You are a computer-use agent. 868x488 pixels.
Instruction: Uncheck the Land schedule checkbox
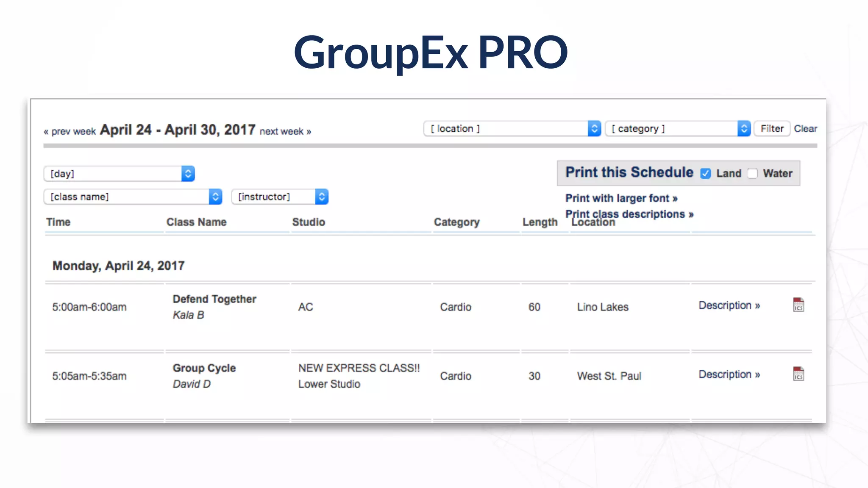click(706, 173)
